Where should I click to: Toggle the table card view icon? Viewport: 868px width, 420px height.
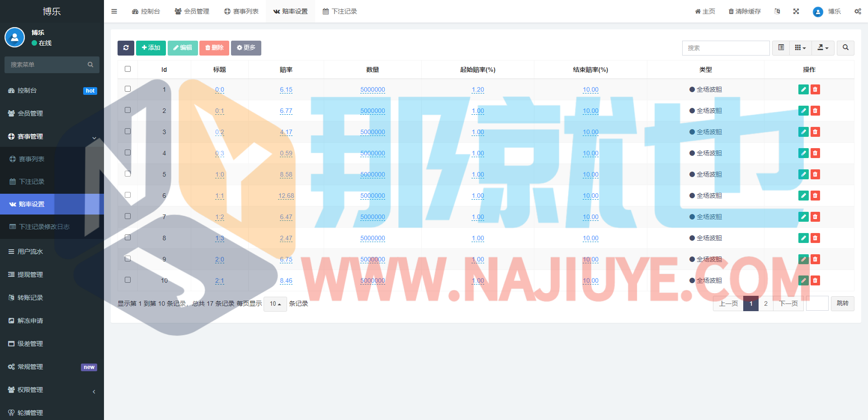781,48
